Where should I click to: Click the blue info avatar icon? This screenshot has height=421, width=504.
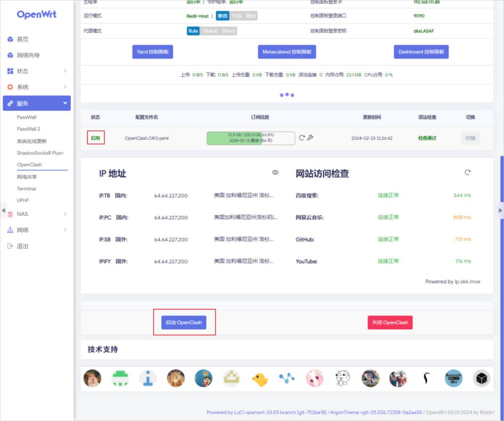point(148,378)
